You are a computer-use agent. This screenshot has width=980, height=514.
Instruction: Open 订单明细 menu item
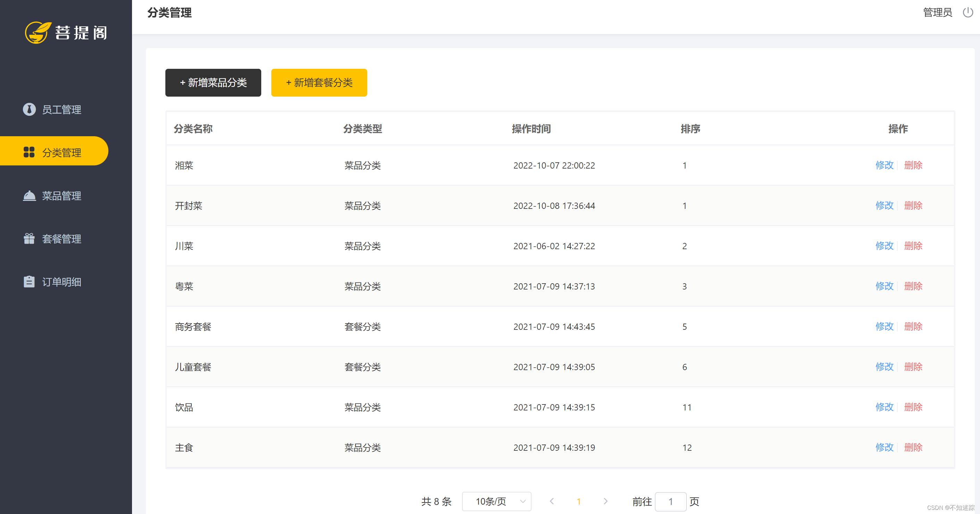click(x=61, y=282)
